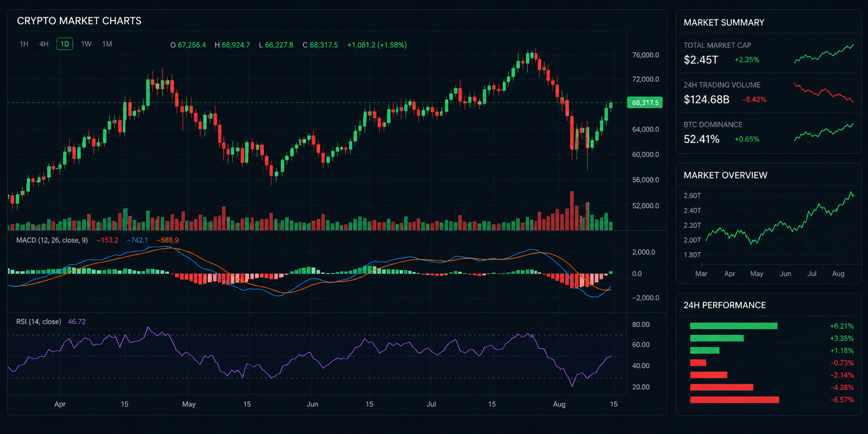Click the Aug marker on main time axis
868x434 pixels.
559,404
